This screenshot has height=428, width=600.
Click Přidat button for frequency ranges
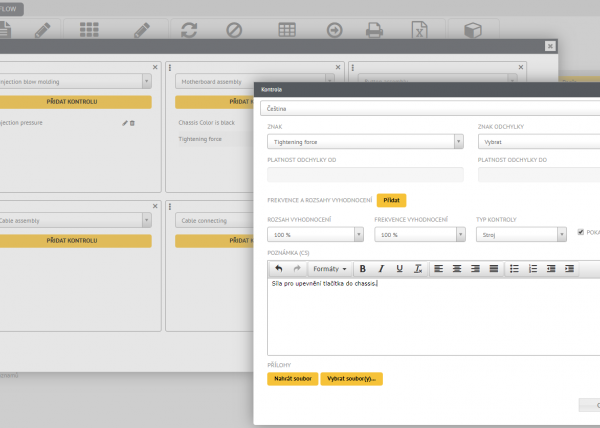(391, 200)
